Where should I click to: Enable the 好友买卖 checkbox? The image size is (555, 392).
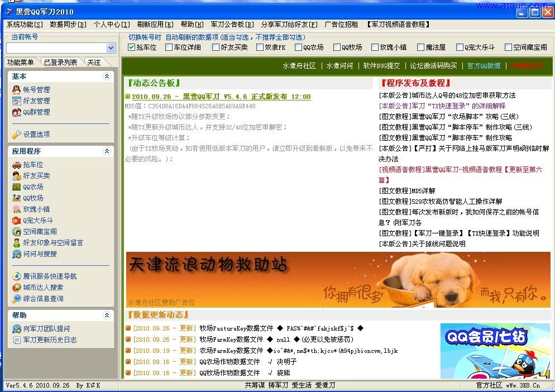(216, 47)
